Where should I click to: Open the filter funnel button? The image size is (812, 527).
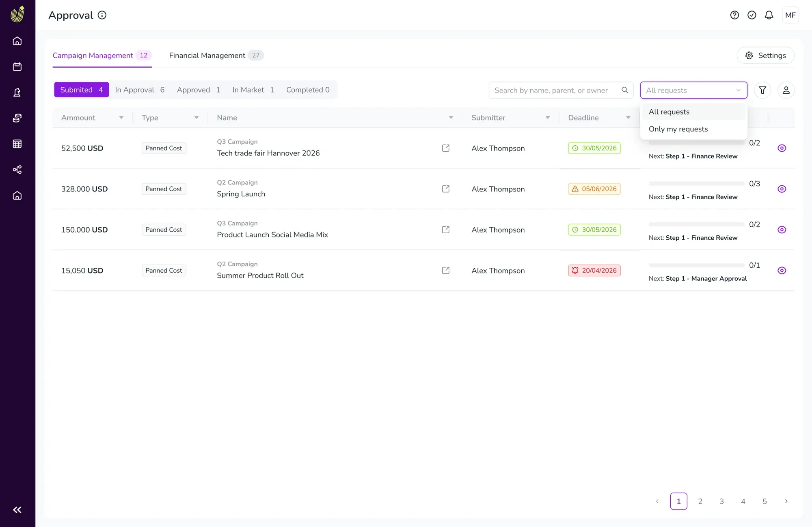(762, 90)
